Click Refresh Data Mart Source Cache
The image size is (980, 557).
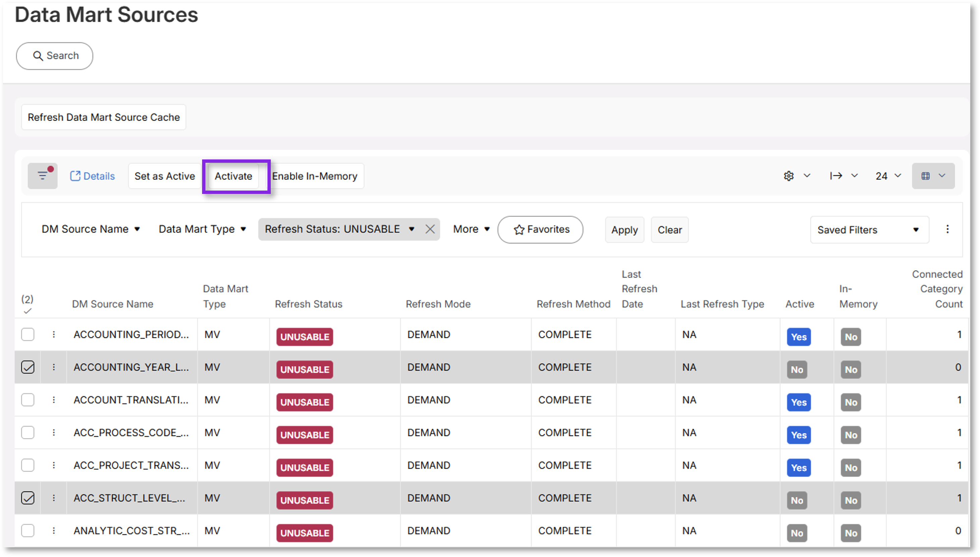point(104,117)
